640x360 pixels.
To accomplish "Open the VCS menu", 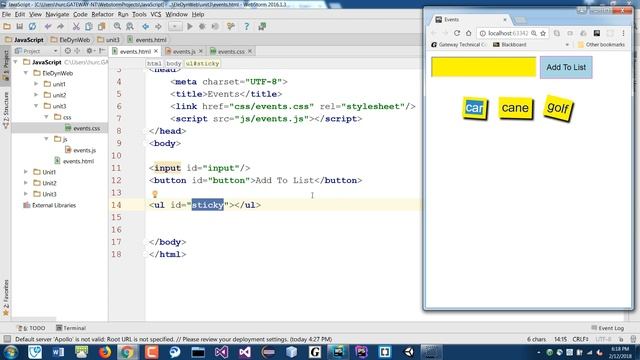I will 156,14.
